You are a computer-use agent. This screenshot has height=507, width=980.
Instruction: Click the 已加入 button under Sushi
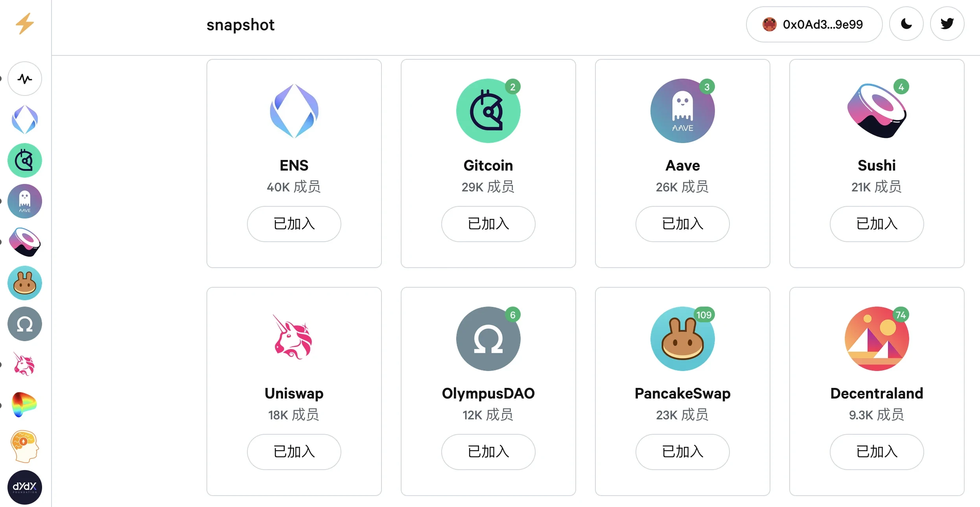pos(877,224)
